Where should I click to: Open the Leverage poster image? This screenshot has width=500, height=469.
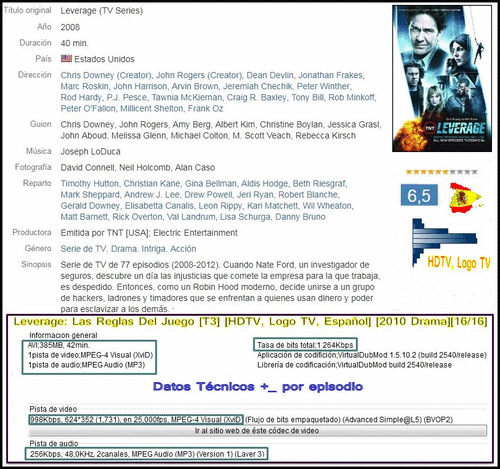coord(442,78)
